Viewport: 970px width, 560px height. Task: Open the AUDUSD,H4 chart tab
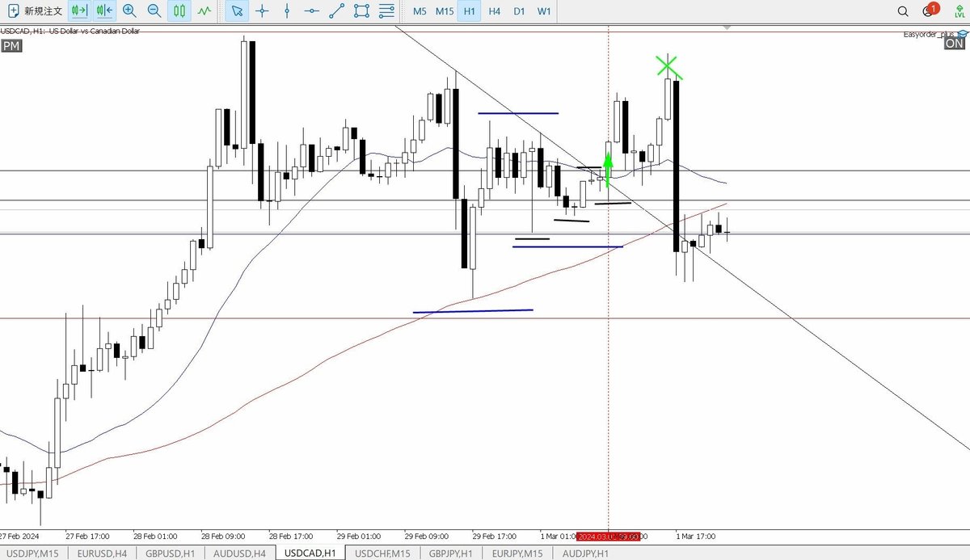click(x=240, y=554)
